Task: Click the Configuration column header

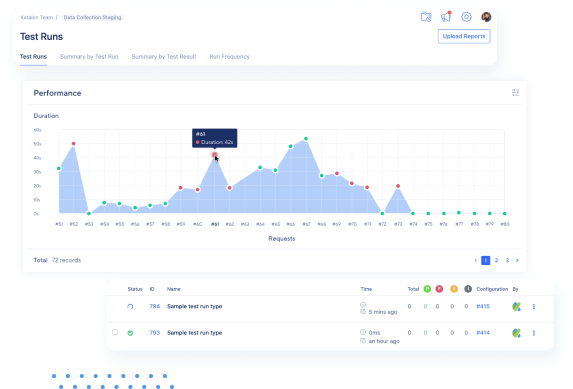Action: tap(492, 289)
